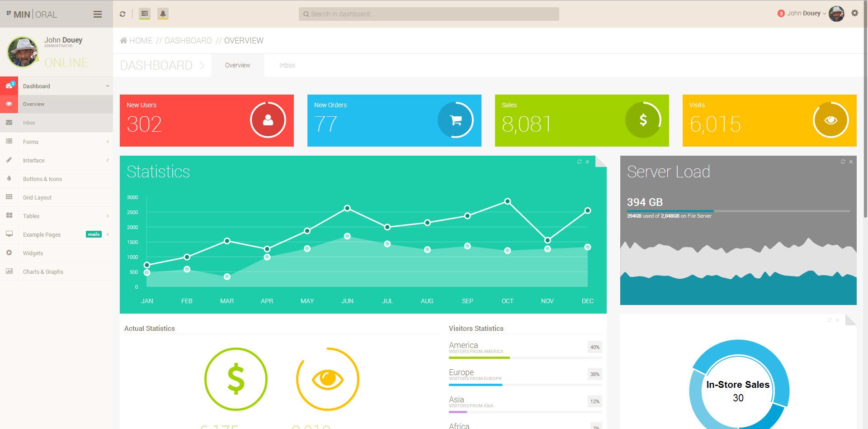Refresh the Statistics panel
868x429 pixels.
[x=579, y=162]
